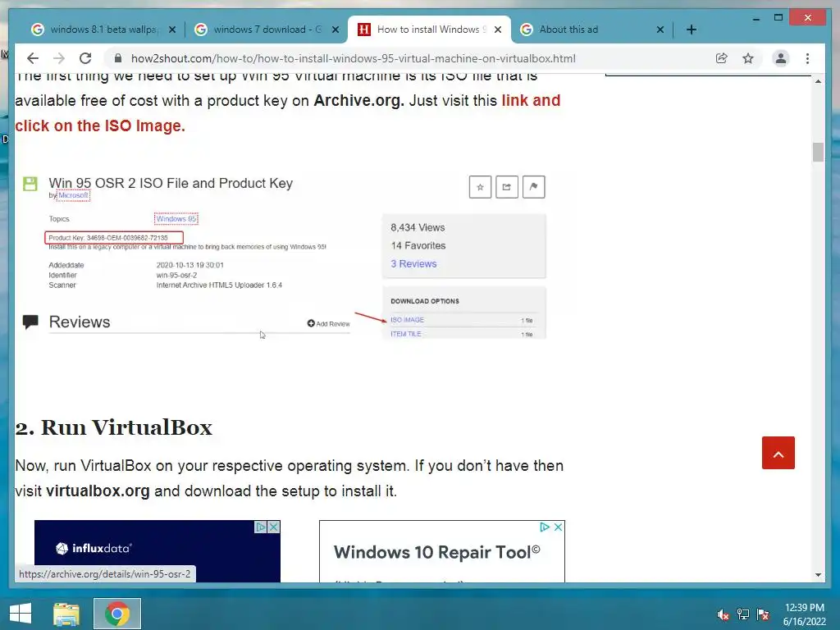Open the Windows Start button
Screen dimensions: 840x630
[x=21, y=614]
